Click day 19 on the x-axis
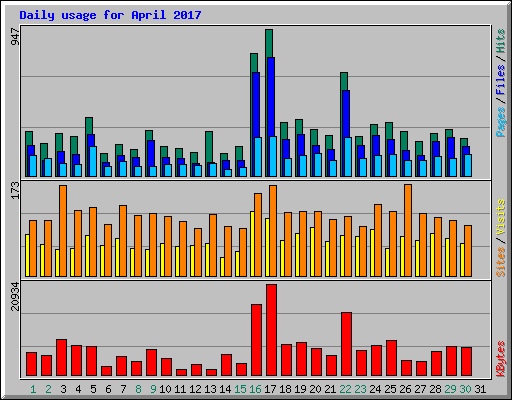 pyautogui.click(x=300, y=389)
